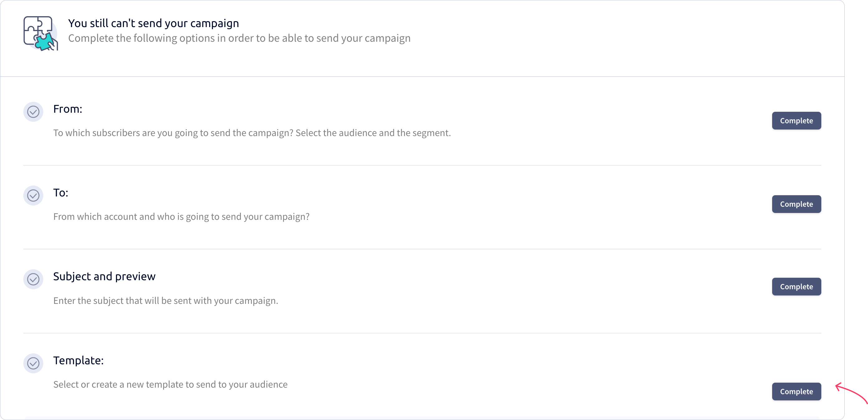Click the 'To which subscribers' description text
The width and height of the screenshot is (868, 420).
pos(252,133)
